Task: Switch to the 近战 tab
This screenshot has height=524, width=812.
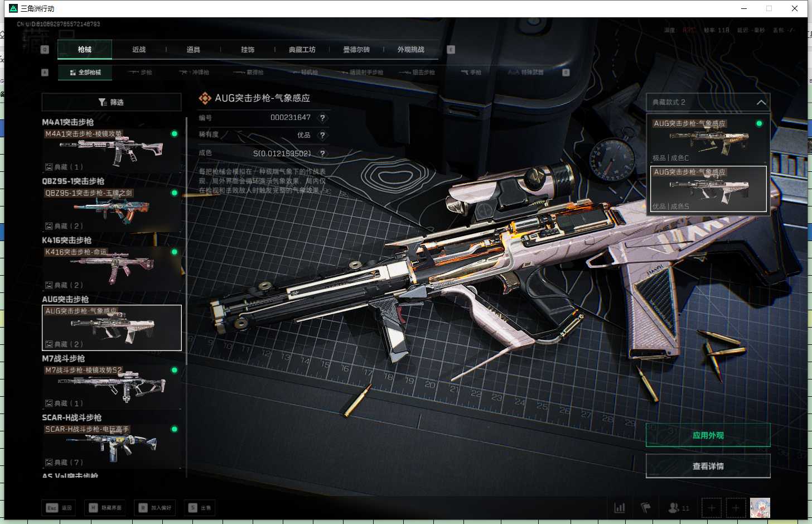Action: 139,50
